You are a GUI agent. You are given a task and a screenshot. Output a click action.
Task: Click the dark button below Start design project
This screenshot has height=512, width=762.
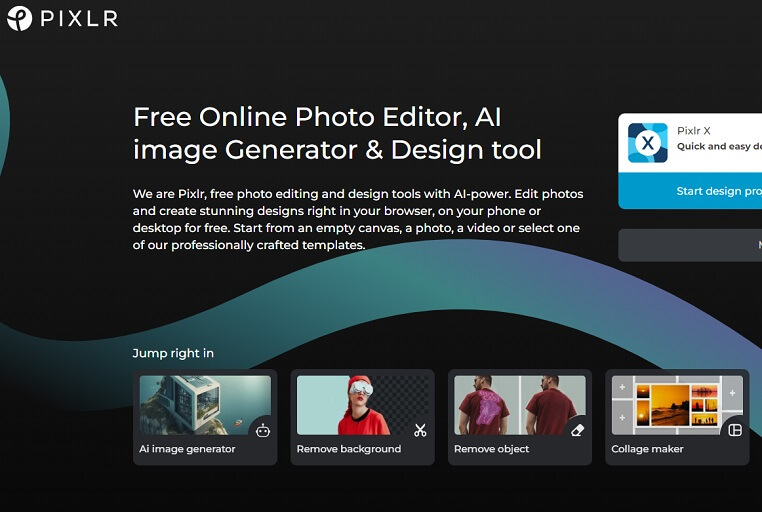click(690, 245)
